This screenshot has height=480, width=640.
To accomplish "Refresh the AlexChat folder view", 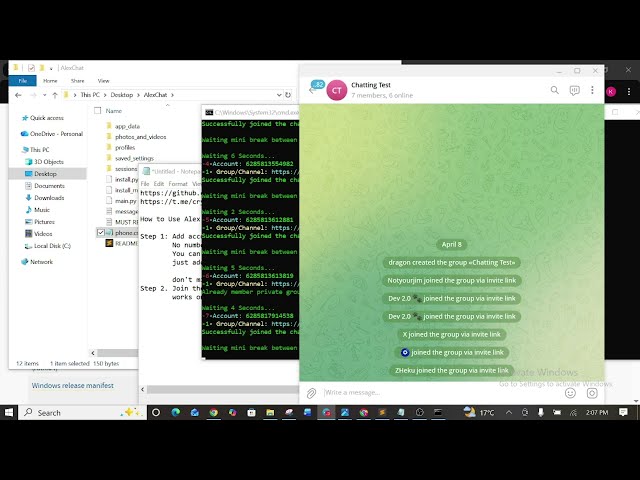I will coord(288,95).
